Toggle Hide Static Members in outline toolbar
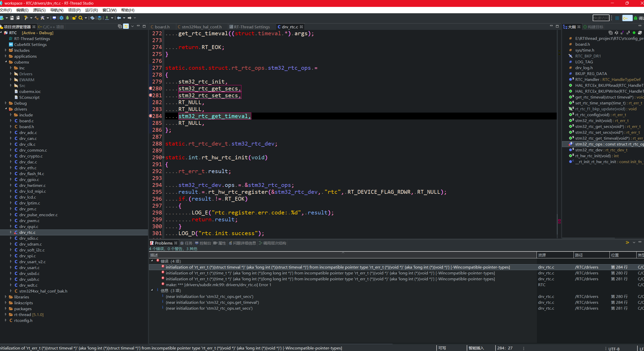This screenshot has height=351, width=644. (628, 33)
